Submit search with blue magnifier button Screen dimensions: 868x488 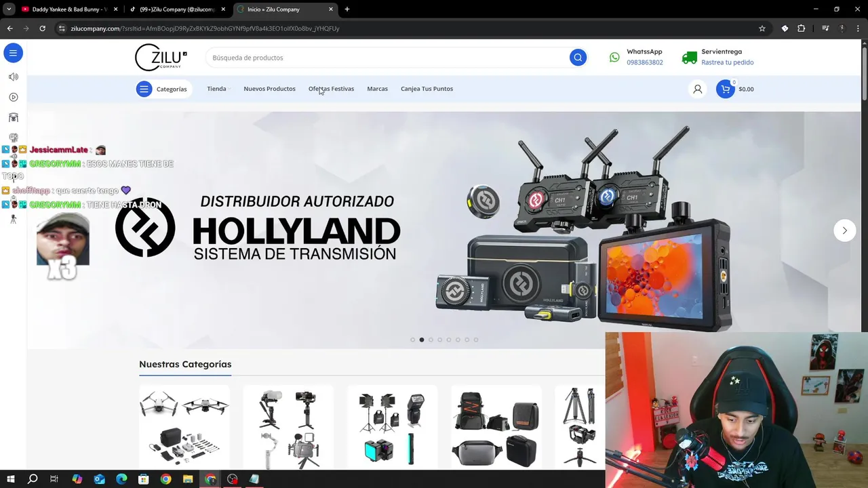pos(578,58)
